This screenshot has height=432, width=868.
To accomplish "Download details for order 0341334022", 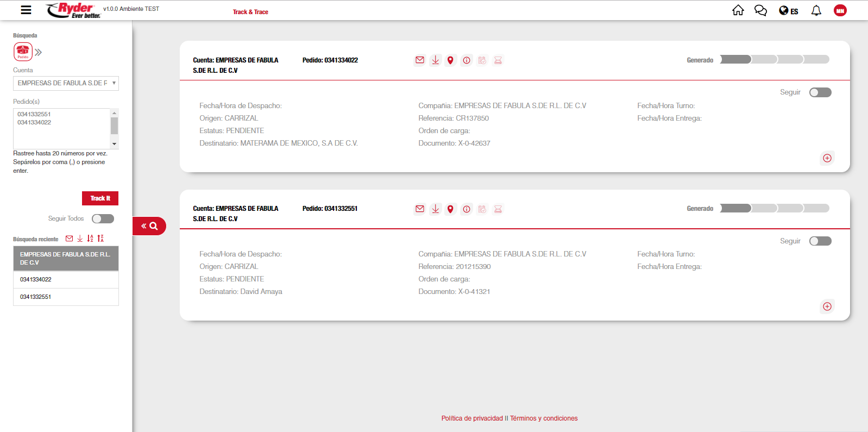I will tap(435, 60).
